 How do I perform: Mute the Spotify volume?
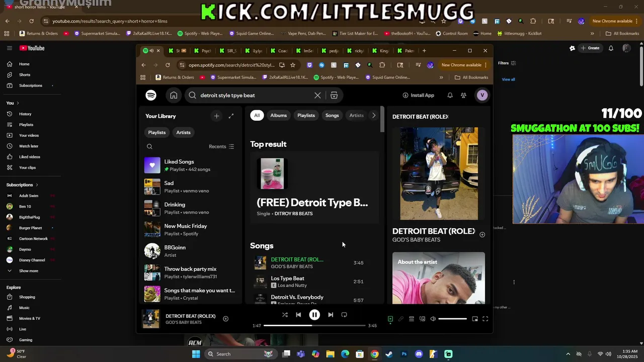click(433, 319)
